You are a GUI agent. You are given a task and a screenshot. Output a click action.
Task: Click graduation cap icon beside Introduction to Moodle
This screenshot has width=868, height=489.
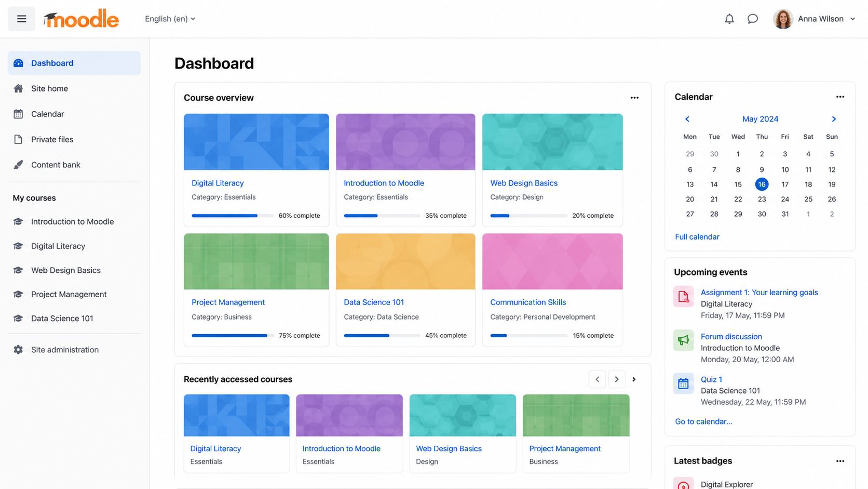click(x=18, y=221)
